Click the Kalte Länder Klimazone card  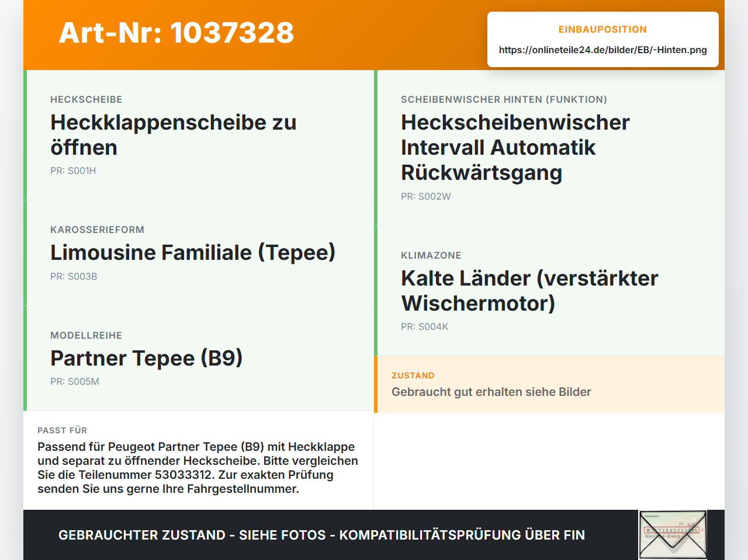[549, 291]
